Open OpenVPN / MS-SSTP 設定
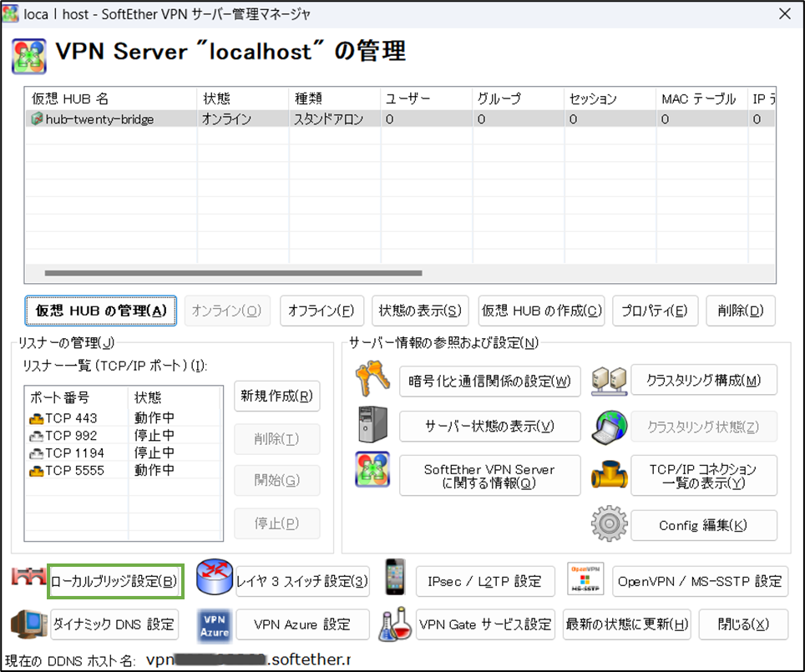The height and width of the screenshot is (672, 805). point(701,581)
